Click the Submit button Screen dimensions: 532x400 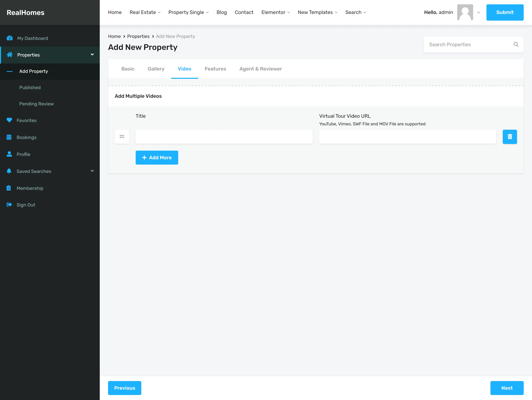tap(505, 12)
